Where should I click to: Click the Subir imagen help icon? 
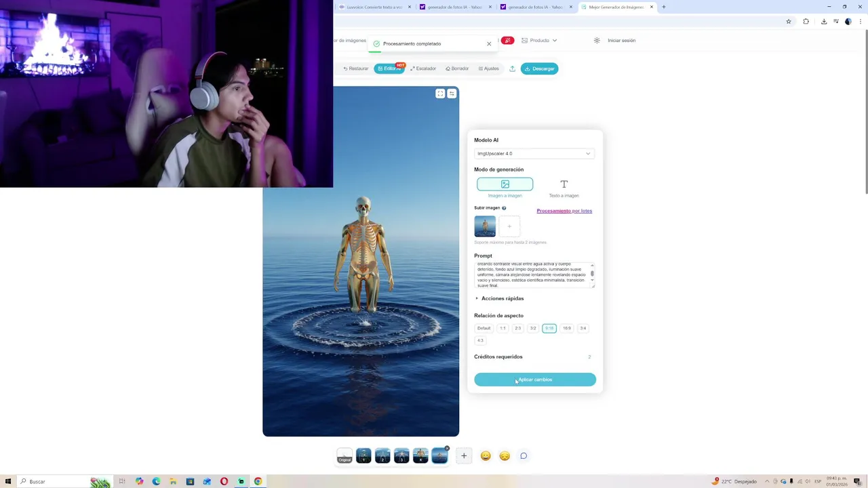pos(504,208)
